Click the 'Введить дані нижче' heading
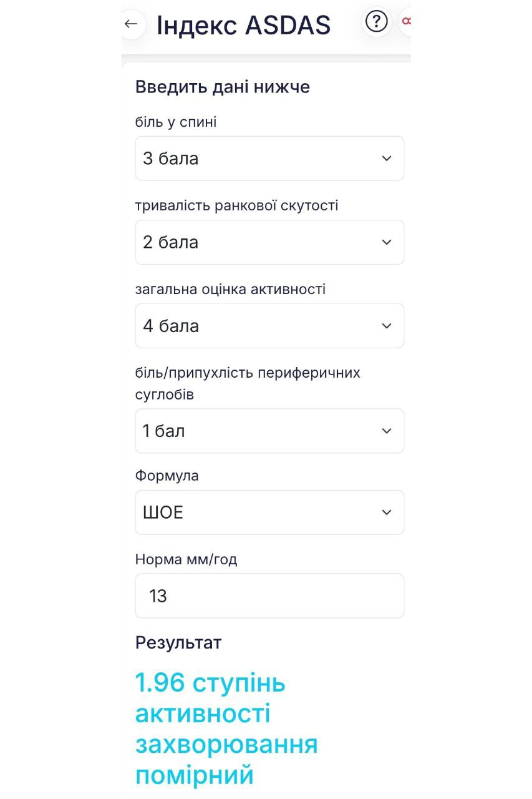Image resolution: width=532 pixels, height=799 pixels. [x=223, y=87]
